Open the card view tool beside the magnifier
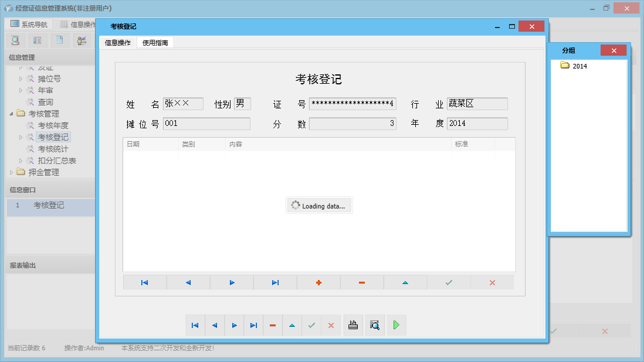The width and height of the screenshot is (644, 362). [36, 40]
